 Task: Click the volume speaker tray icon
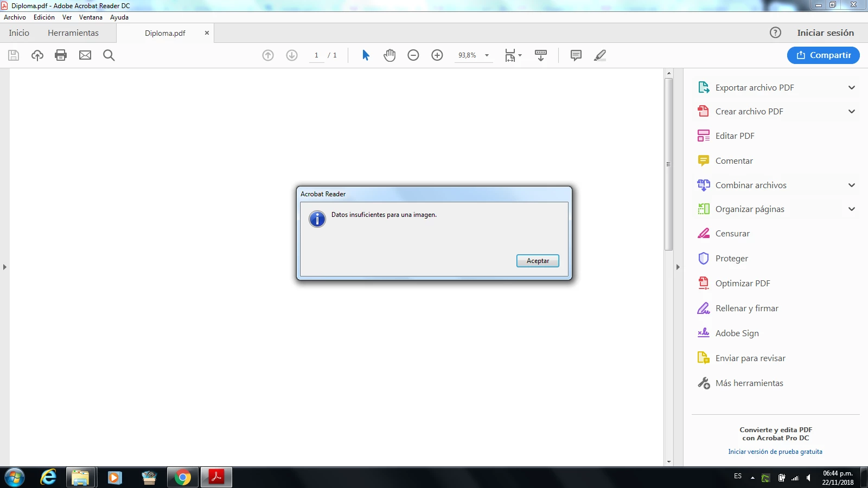809,478
